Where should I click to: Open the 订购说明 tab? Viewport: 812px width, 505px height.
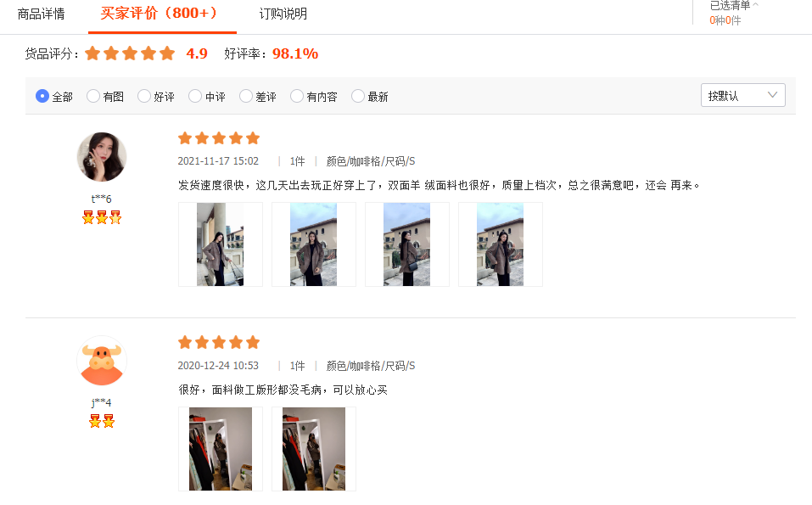284,14
